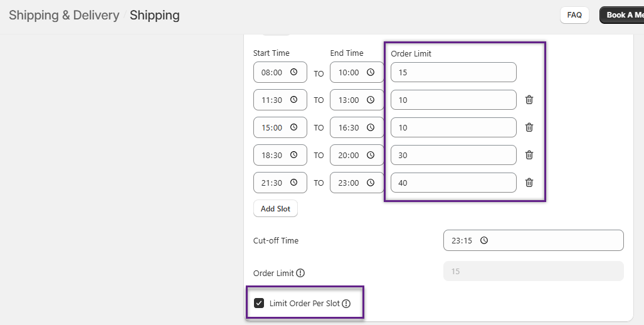Remove the 18:30 to 20:00 slot
644x325 pixels.
(x=529, y=155)
